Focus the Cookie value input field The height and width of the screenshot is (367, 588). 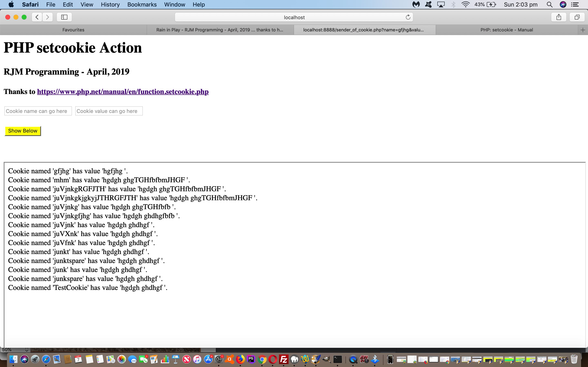pyautogui.click(x=109, y=111)
